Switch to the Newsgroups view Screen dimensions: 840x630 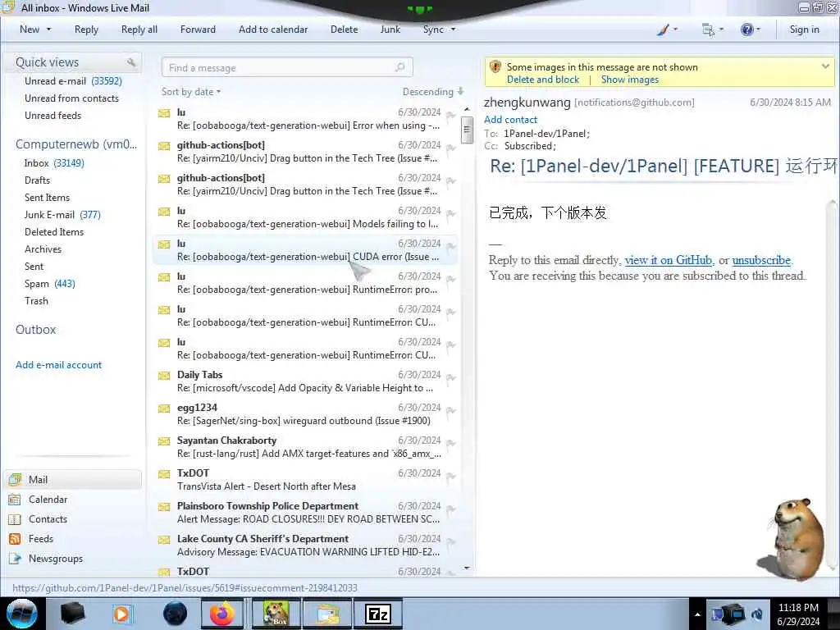click(46, 558)
